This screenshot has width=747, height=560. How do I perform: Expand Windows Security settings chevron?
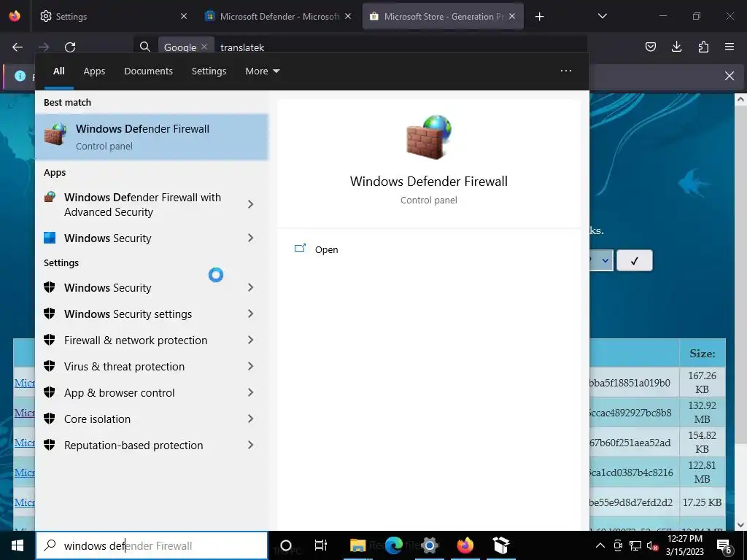click(251, 314)
